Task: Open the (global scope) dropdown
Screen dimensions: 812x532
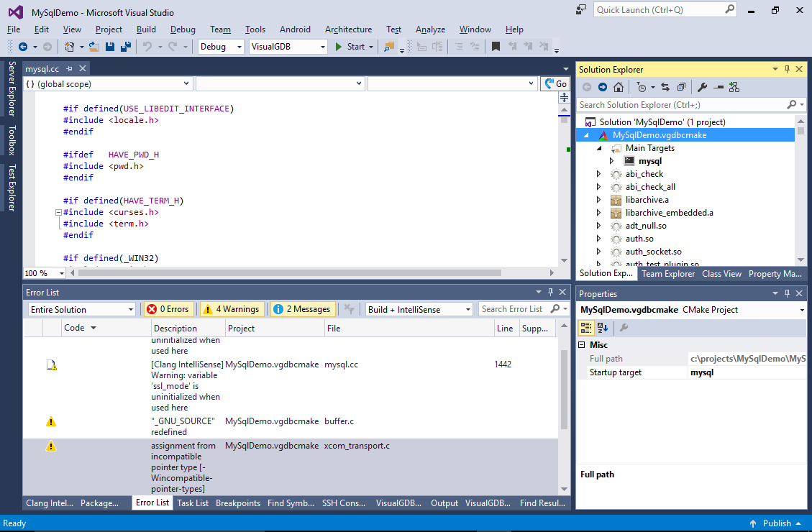Action: coord(108,83)
